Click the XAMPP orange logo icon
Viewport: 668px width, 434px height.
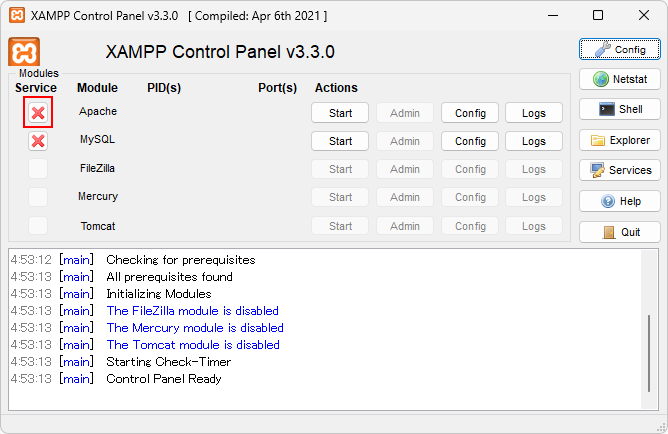point(23,52)
